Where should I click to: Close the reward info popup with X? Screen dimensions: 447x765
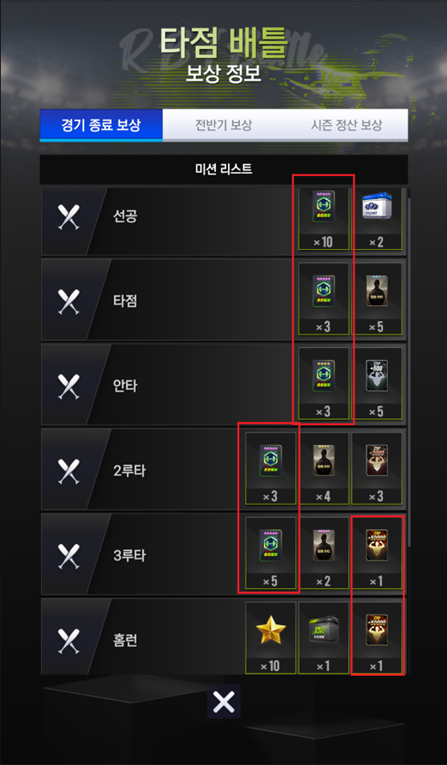click(x=224, y=702)
